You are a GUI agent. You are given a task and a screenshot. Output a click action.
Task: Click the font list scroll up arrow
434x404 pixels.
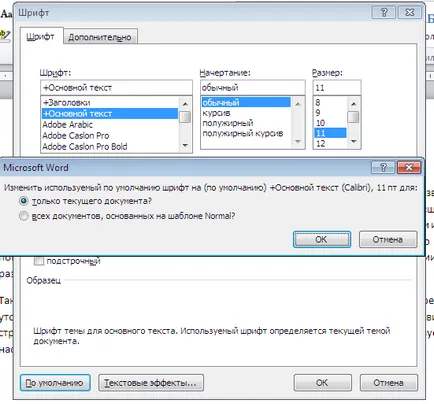[x=185, y=104]
